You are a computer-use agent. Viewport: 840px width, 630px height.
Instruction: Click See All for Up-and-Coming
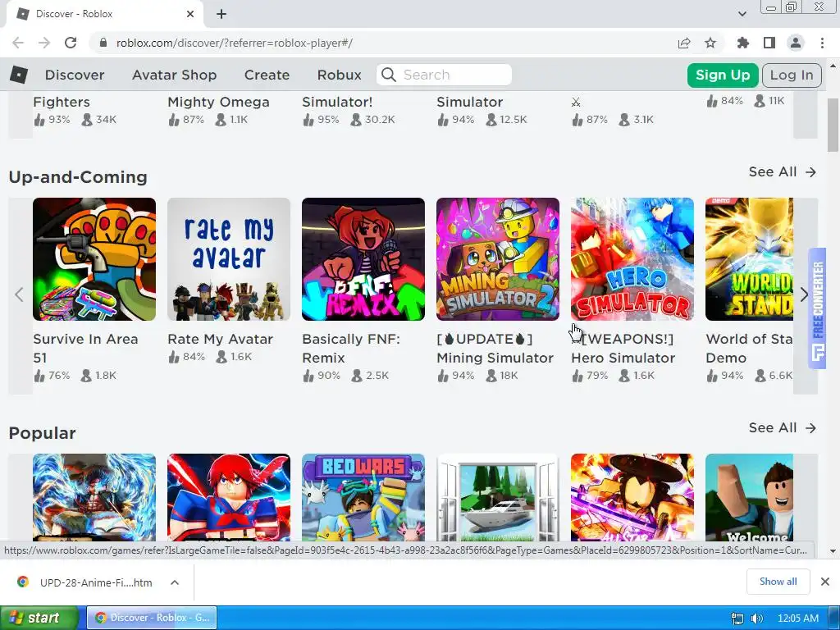pyautogui.click(x=782, y=172)
